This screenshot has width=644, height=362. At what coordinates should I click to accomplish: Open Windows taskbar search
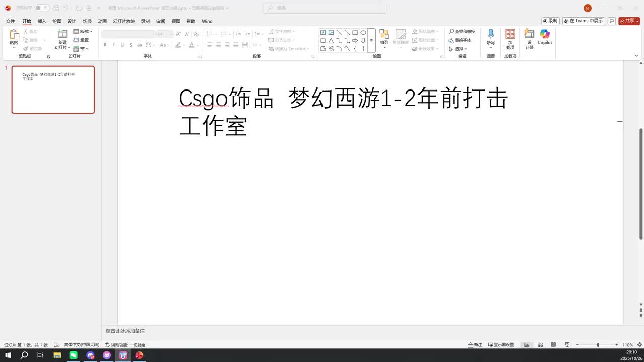point(24,355)
